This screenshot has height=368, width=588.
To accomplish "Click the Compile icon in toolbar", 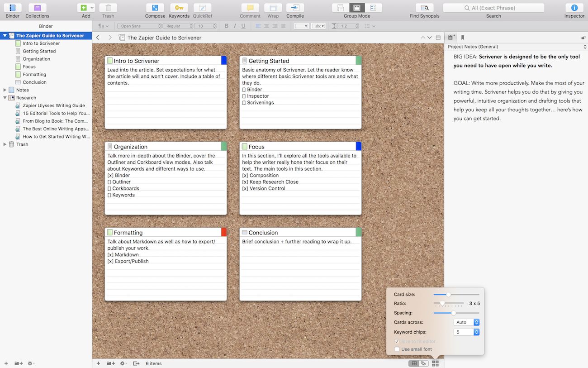I will tap(295, 8).
